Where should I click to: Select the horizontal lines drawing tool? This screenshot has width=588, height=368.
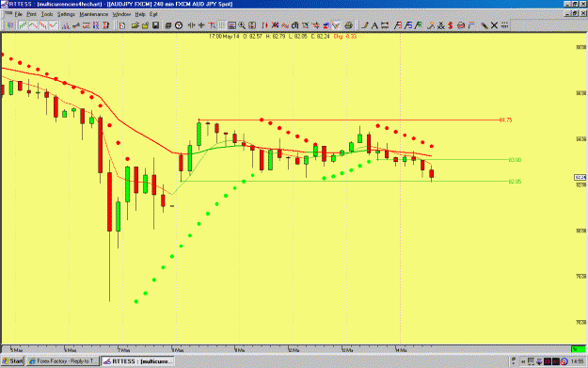(385, 25)
